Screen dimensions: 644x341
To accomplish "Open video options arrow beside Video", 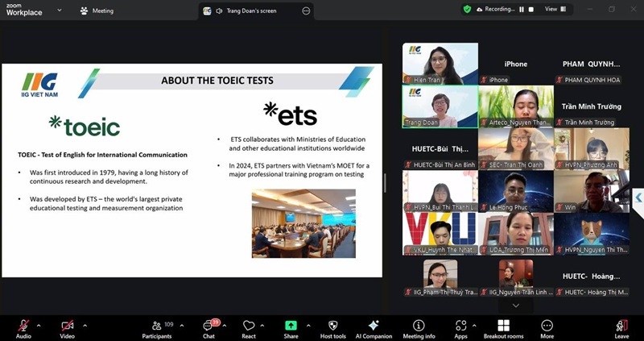I will [85, 326].
